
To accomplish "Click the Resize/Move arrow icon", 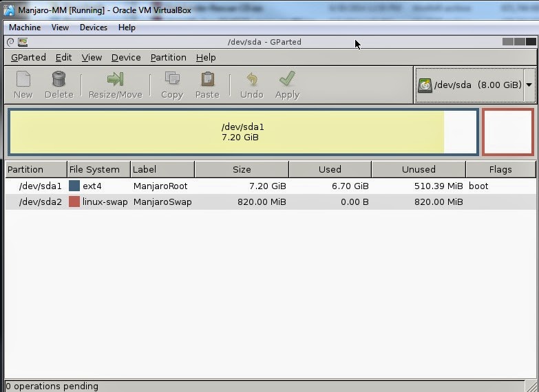I will click(x=115, y=79).
